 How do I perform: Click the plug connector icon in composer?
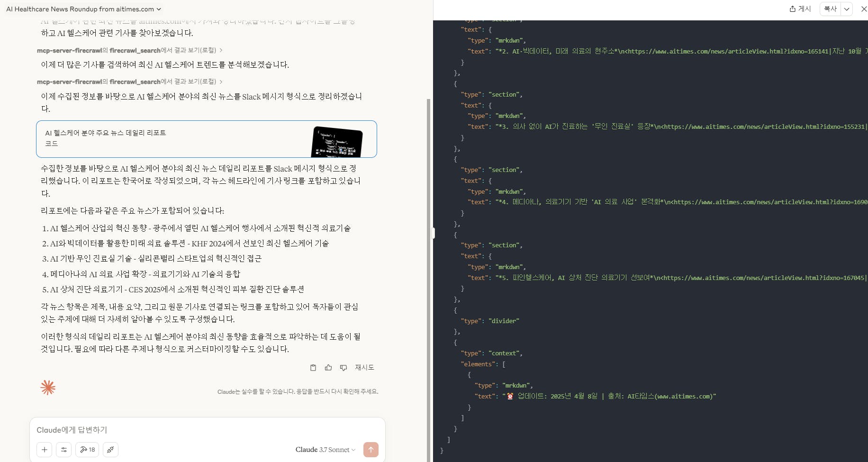click(x=110, y=450)
